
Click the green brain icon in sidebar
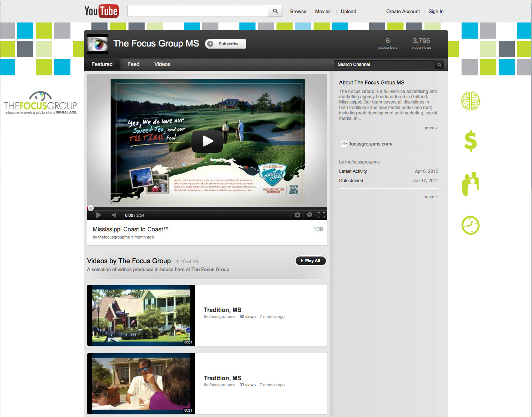471,101
